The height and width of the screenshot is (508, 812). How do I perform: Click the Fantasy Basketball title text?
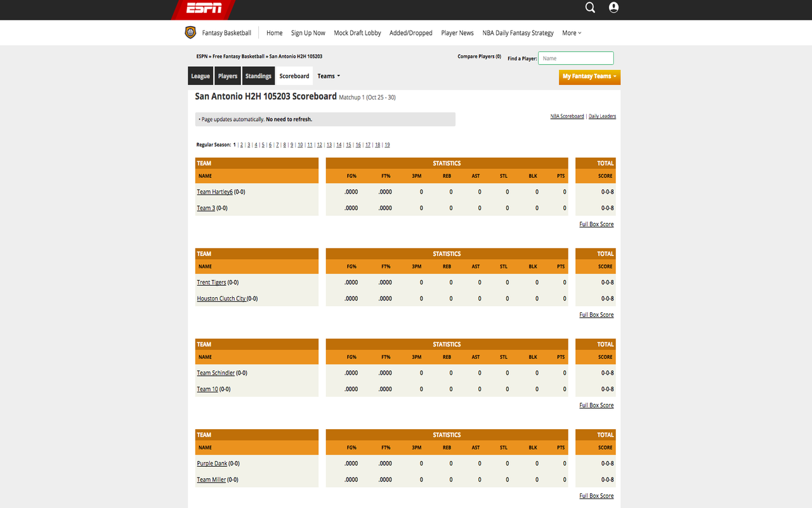[226, 33]
